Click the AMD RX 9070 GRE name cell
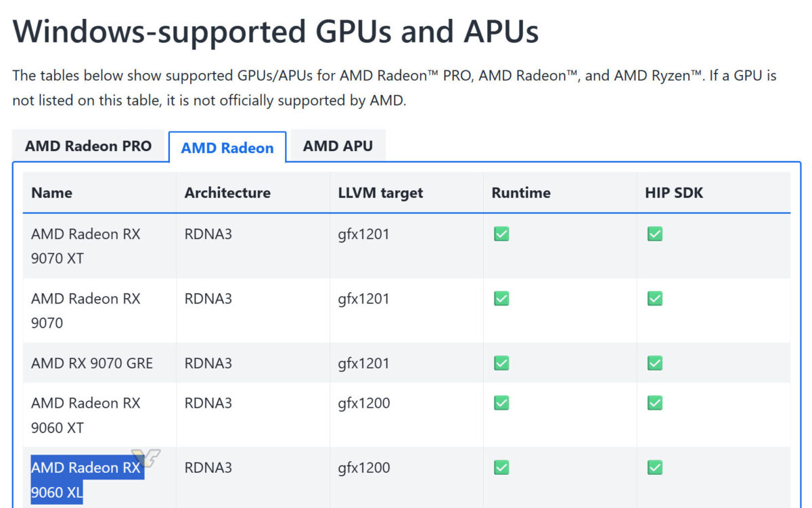 [92, 363]
